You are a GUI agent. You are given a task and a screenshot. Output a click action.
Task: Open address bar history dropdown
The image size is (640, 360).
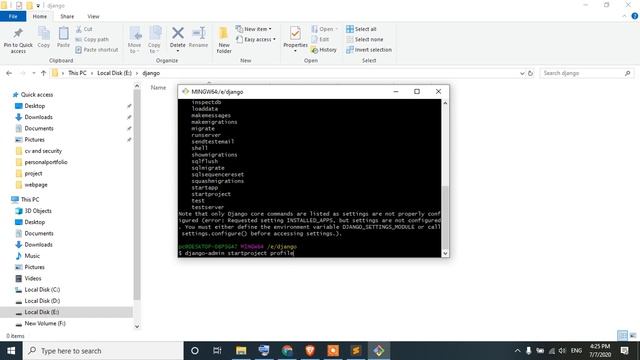pos(522,73)
